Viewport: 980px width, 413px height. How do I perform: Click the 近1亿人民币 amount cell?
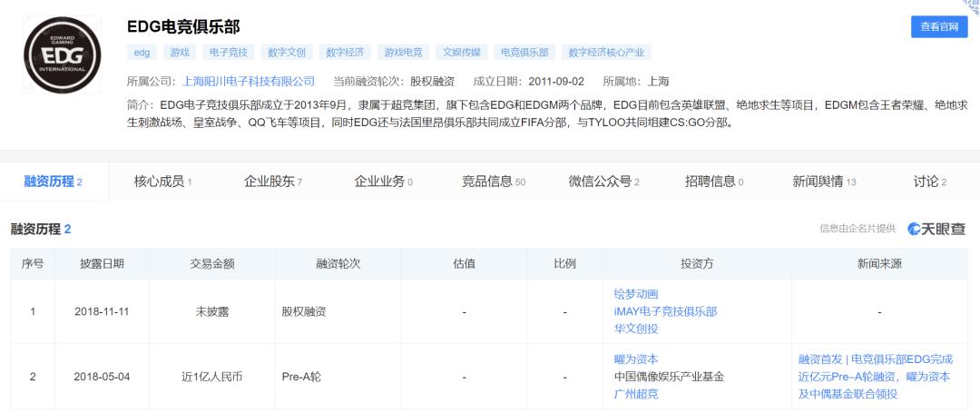click(211, 377)
